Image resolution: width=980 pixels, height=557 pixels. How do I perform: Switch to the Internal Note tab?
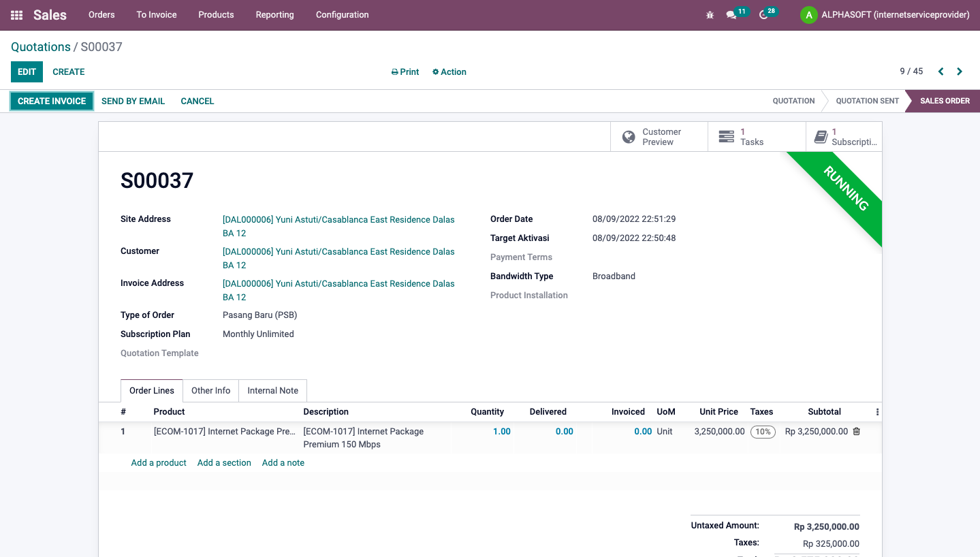pos(273,391)
